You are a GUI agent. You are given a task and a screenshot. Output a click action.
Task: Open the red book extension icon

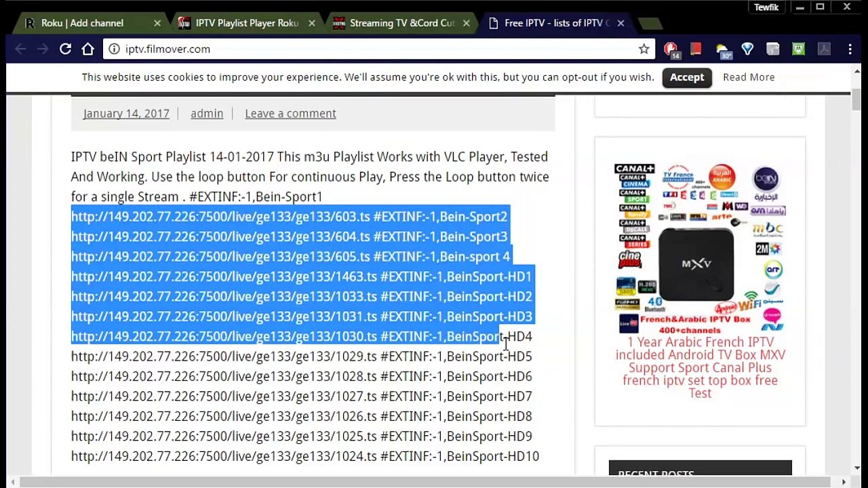695,49
